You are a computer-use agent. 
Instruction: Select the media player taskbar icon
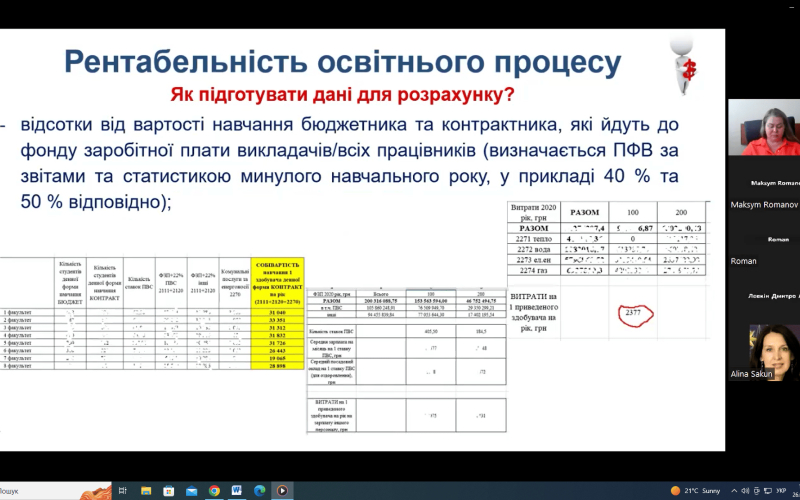[x=282, y=491]
